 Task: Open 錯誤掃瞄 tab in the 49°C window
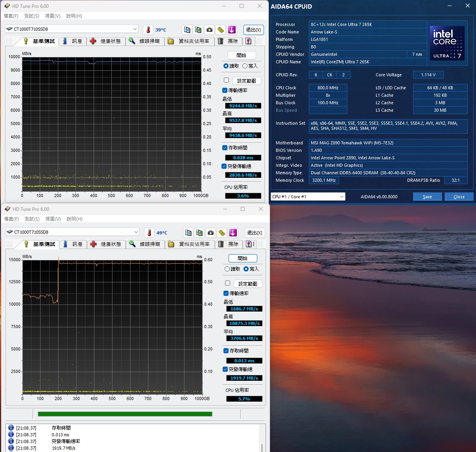145,244
